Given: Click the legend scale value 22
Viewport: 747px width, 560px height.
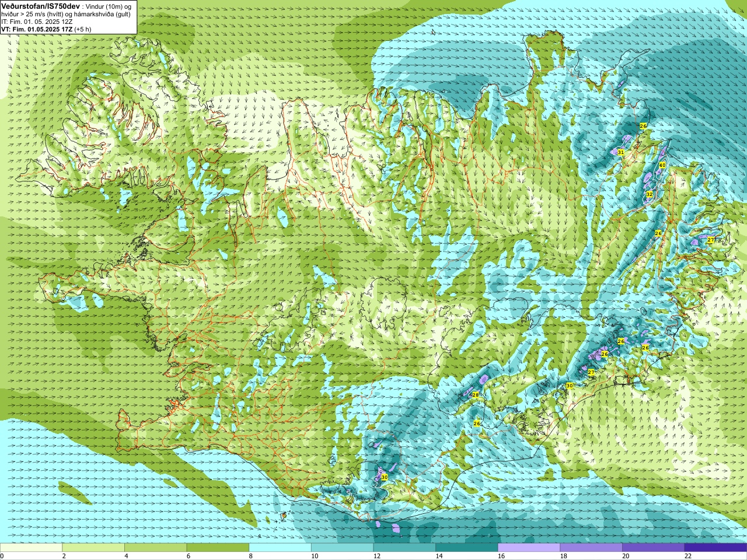Looking at the screenshot, I should (688, 556).
